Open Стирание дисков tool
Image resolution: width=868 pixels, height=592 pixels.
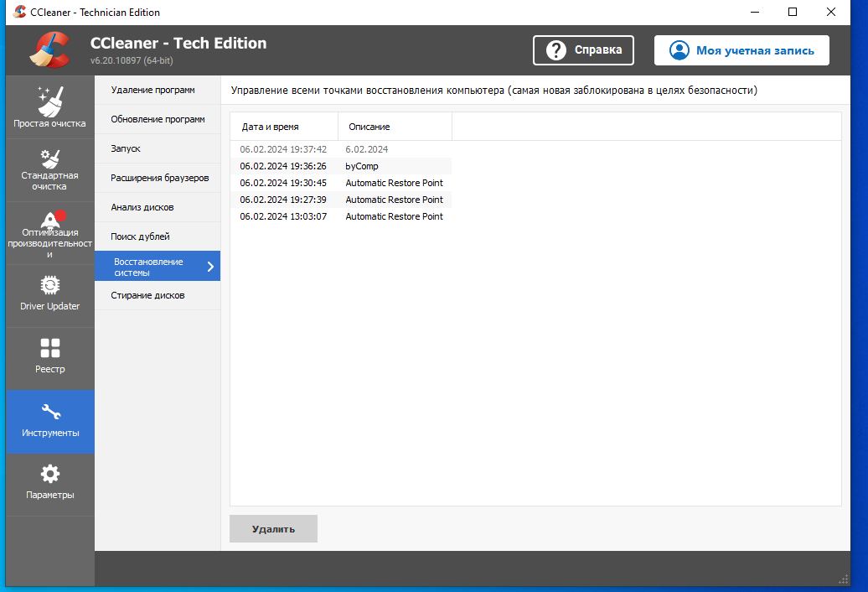(x=158, y=295)
